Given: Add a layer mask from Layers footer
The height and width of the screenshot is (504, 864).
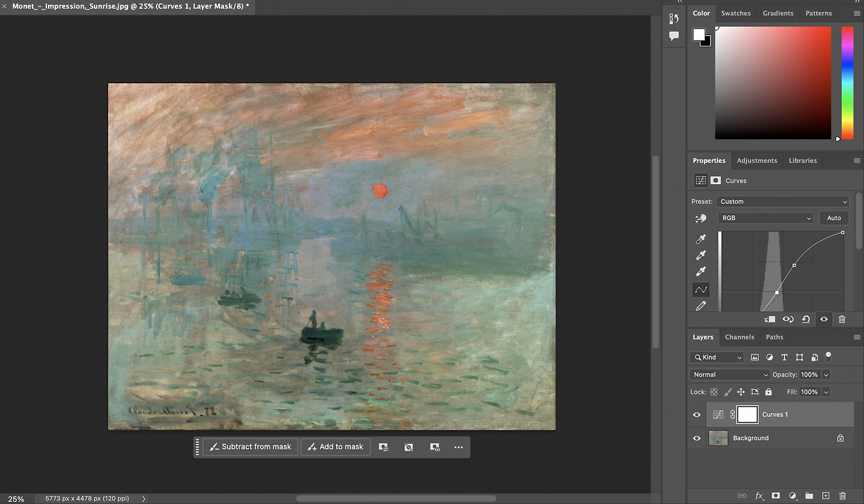Looking at the screenshot, I should [776, 496].
